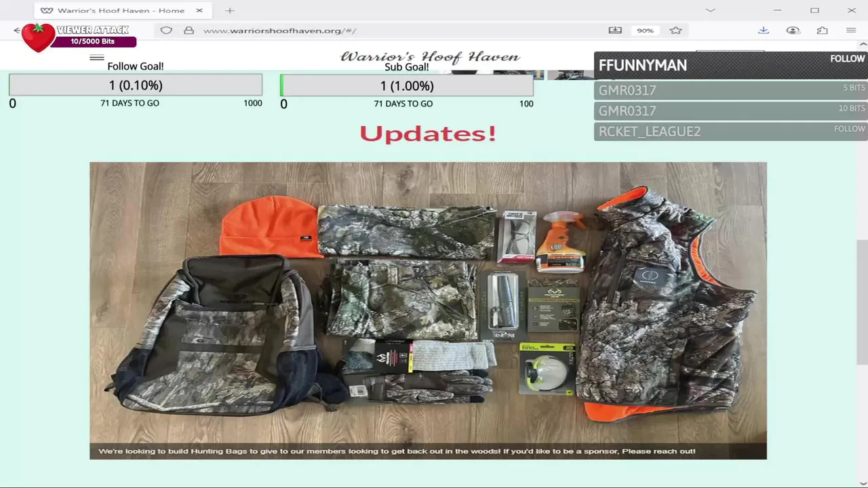The width and height of the screenshot is (868, 488).
Task: Close the Warrior's Hoof Haven tab
Action: pos(199,10)
